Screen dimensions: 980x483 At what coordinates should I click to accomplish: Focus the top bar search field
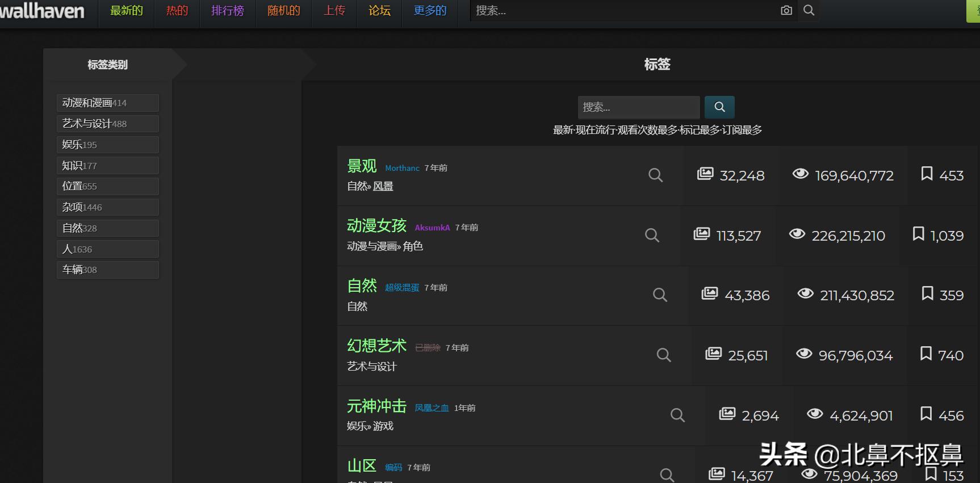pyautogui.click(x=625, y=10)
